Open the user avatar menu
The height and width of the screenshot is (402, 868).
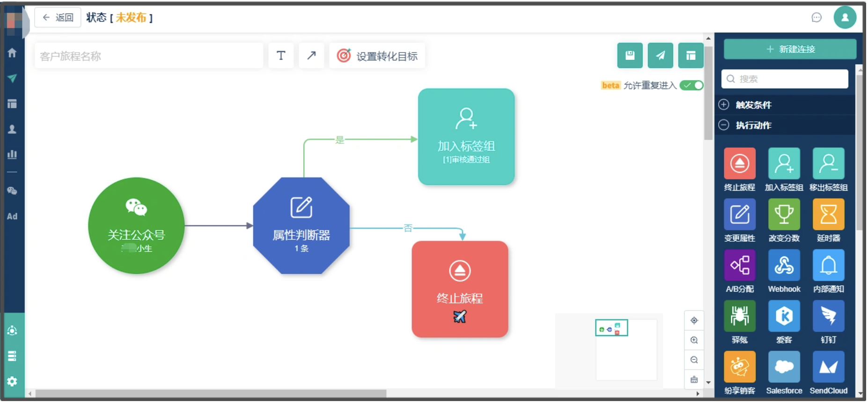(845, 18)
